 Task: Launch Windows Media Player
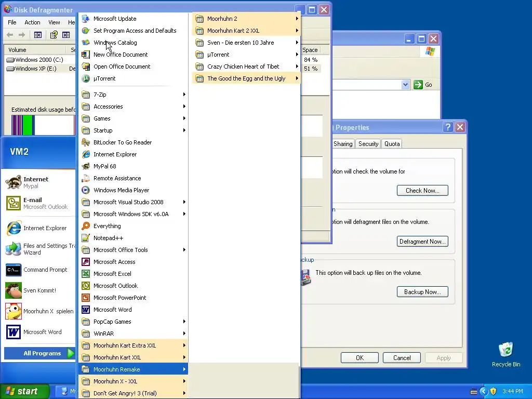click(133, 190)
